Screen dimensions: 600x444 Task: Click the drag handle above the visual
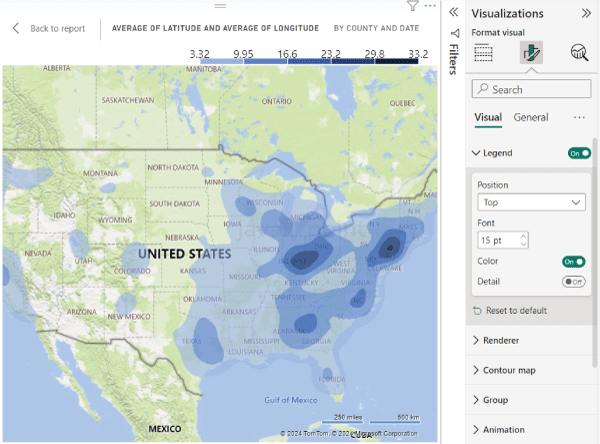coord(220,6)
